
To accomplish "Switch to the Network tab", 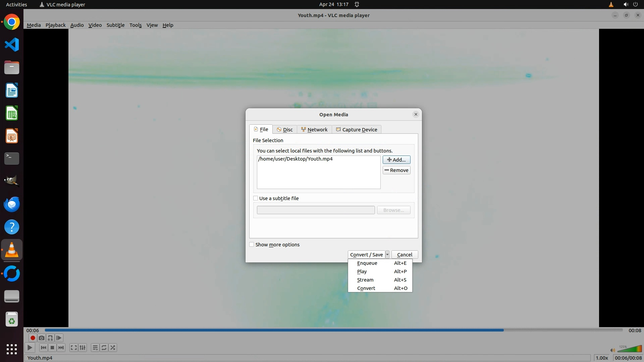I will coord(314,130).
